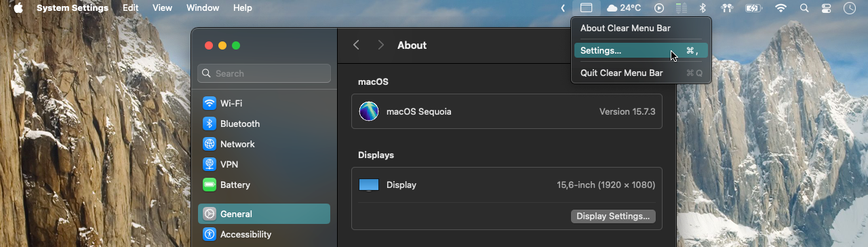Click the macOS Sequoia label
The height and width of the screenshot is (247, 868).
(x=418, y=111)
